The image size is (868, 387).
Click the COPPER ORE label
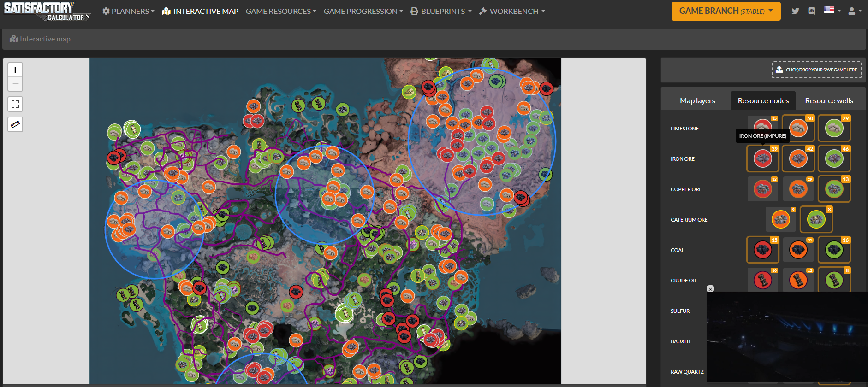pos(686,189)
